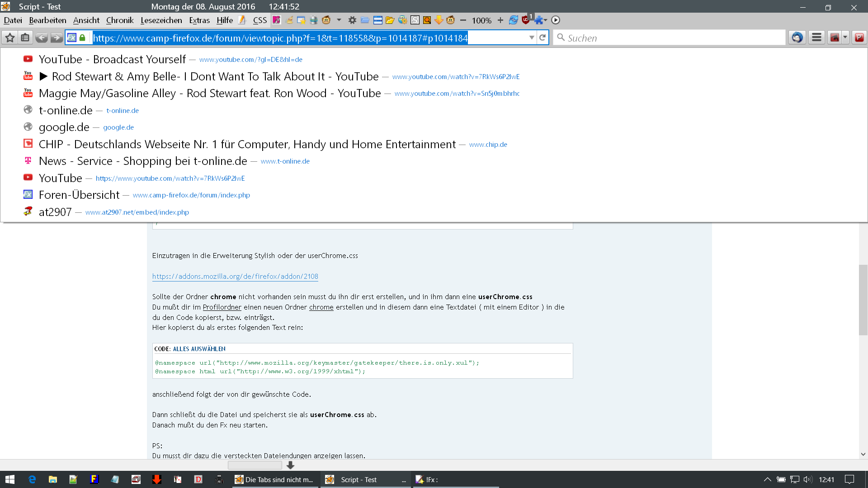Open the hamburger menu button

(x=816, y=38)
